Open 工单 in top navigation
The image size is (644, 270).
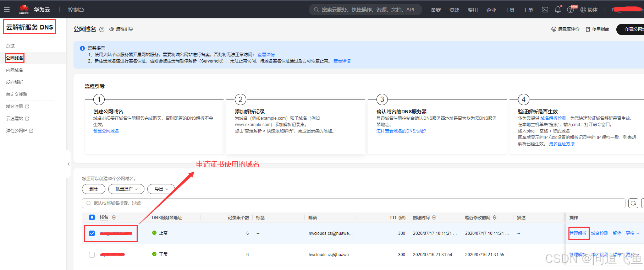pos(528,10)
